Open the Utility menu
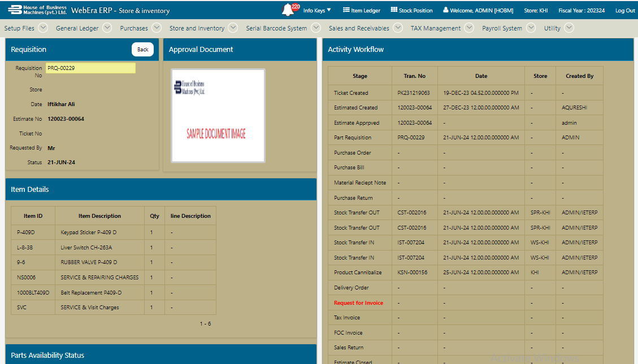This screenshot has height=364, width=638. click(552, 28)
